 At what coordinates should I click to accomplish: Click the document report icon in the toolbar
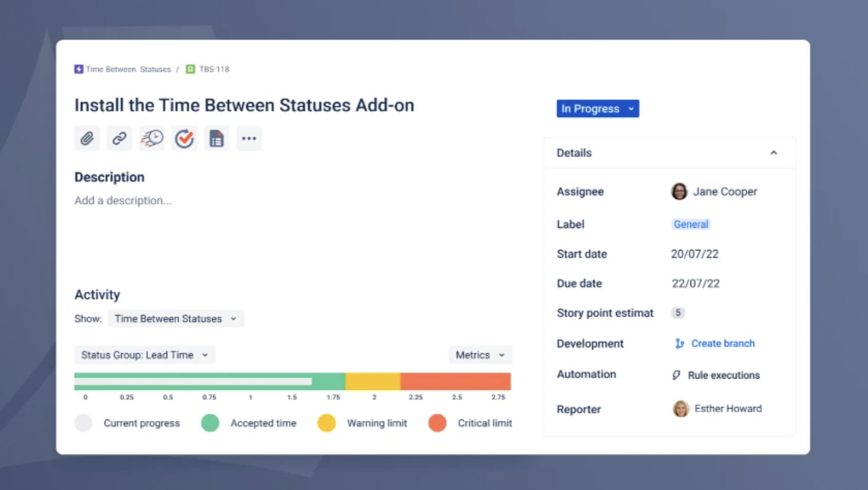coord(216,138)
